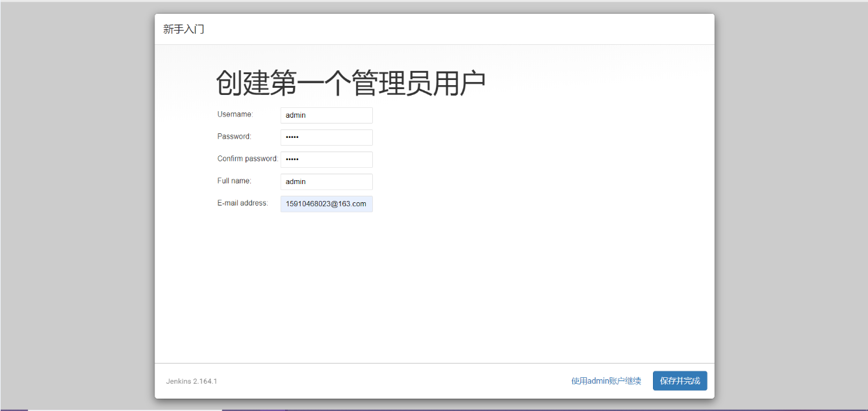The image size is (868, 411).
Task: Focus the Password input field
Action: (x=327, y=137)
